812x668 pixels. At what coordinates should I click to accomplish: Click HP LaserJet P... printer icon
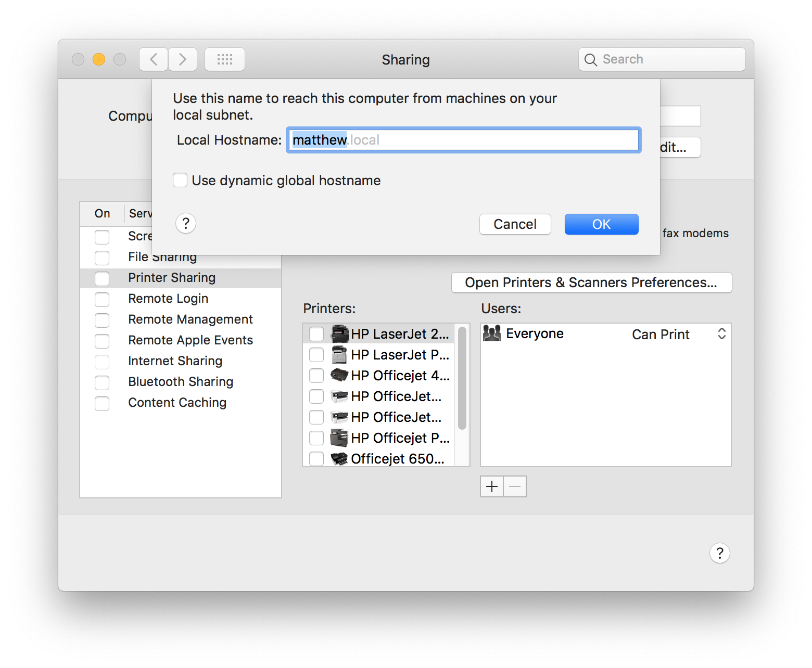click(339, 354)
